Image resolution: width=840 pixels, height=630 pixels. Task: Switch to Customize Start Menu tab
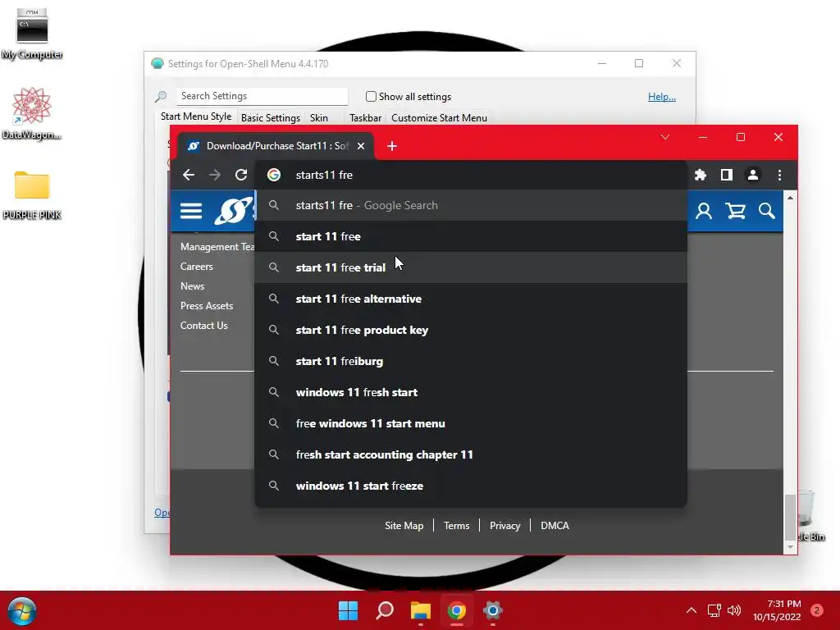point(440,118)
